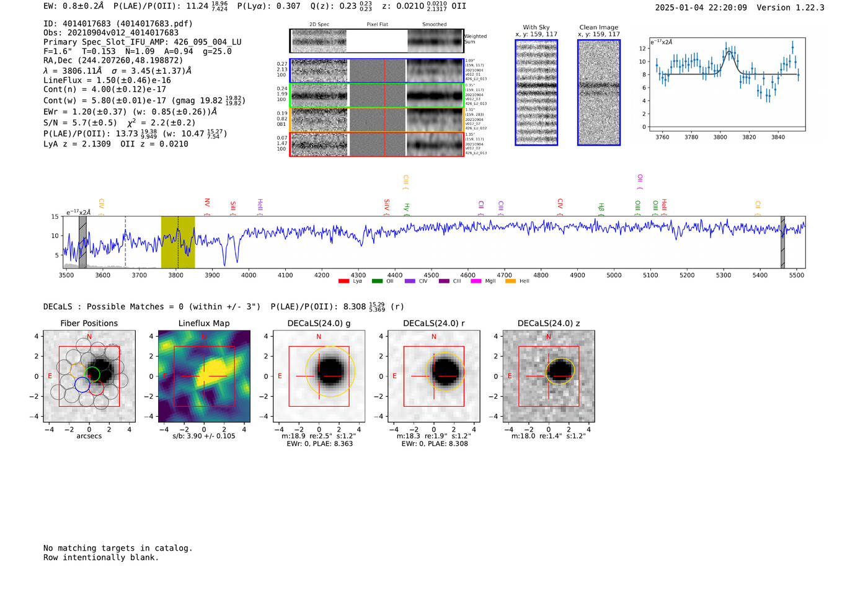Open the DECaLS(24.0) g image

(x=319, y=376)
